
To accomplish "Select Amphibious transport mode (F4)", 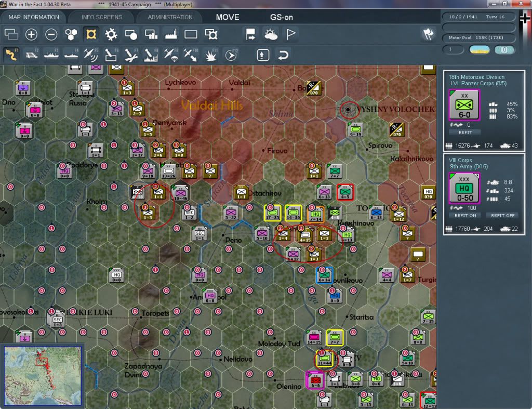I will point(71,55).
